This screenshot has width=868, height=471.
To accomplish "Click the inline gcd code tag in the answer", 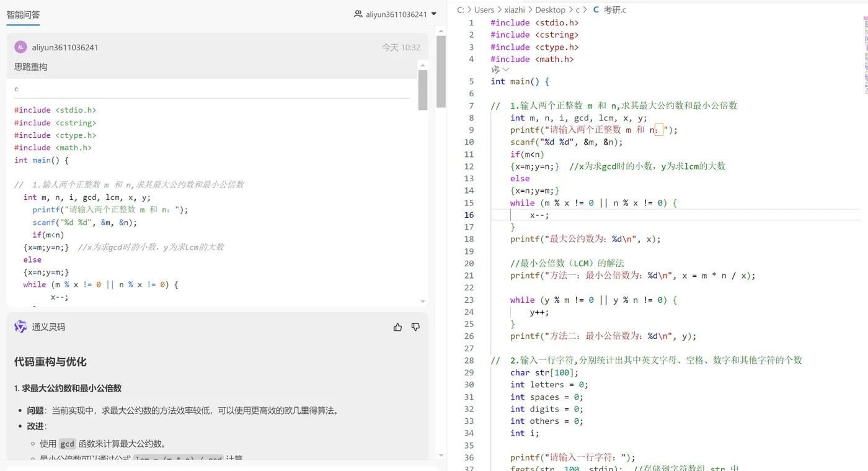I will coord(67,444).
